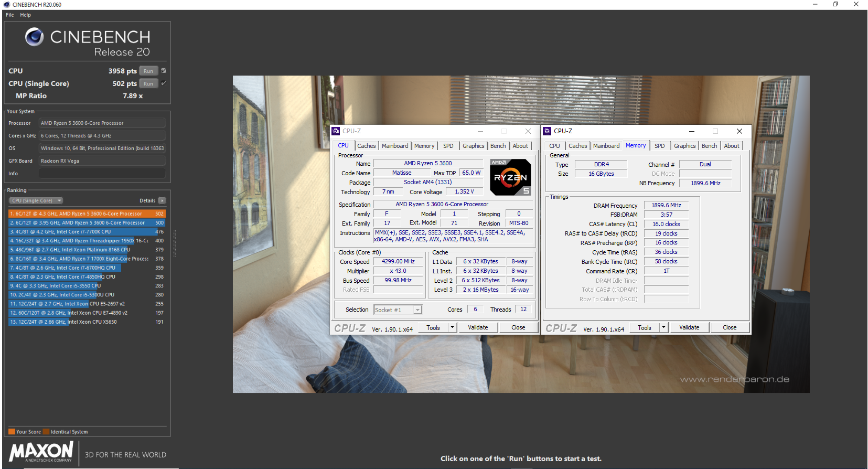Open About tab in right CPU-Z
868x469 pixels.
(732, 146)
